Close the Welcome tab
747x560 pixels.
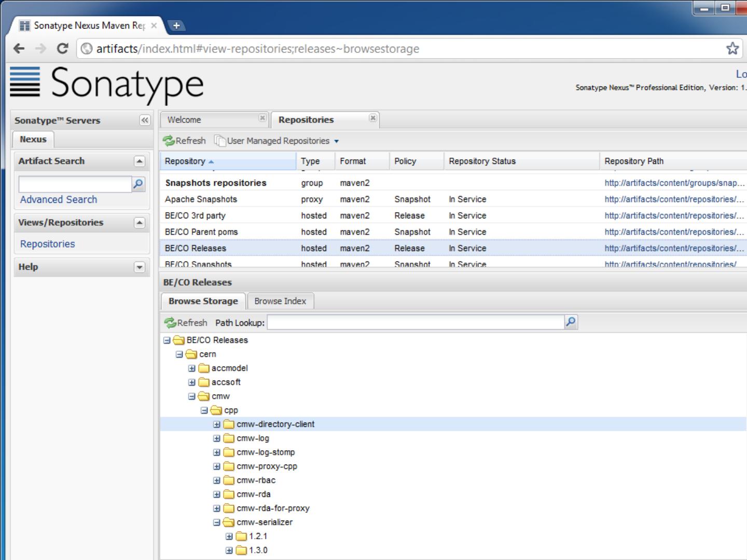[x=262, y=118]
